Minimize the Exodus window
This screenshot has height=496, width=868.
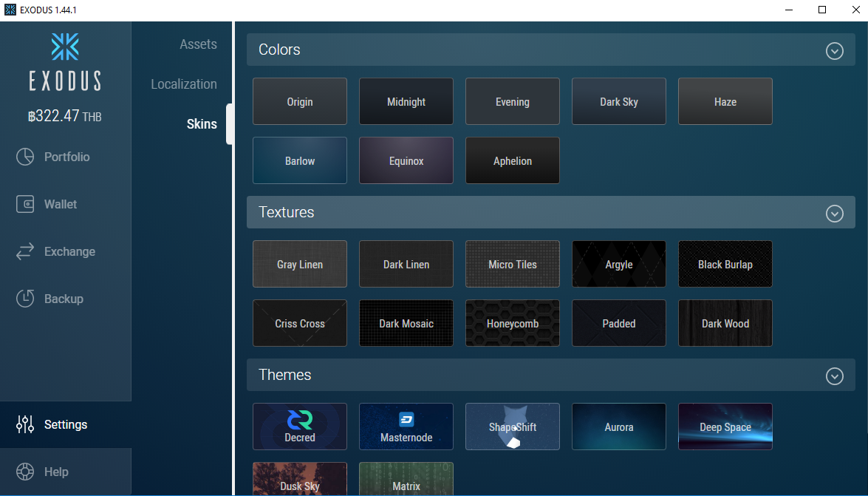coord(789,10)
